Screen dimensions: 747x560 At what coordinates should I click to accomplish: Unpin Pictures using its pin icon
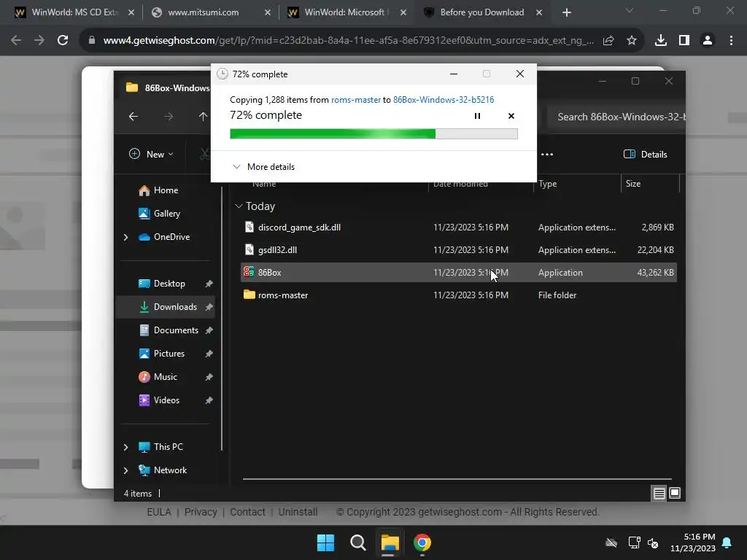click(209, 354)
